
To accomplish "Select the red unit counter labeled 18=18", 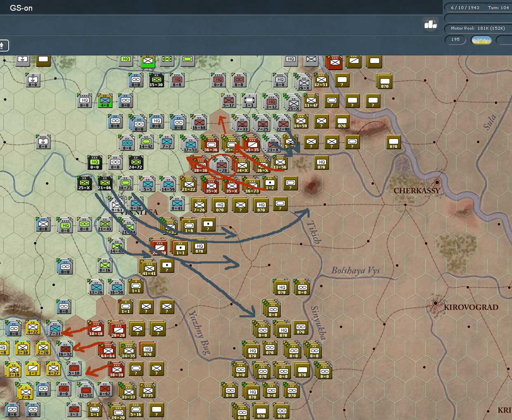I will click(x=96, y=328).
